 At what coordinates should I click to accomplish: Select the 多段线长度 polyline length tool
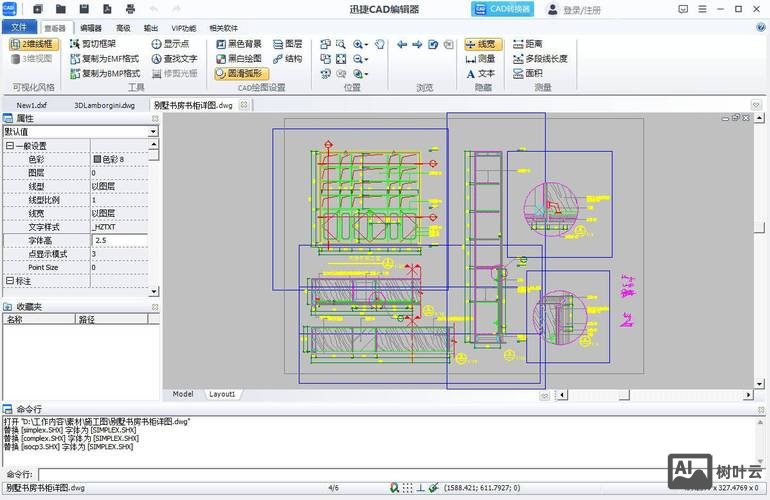click(538, 59)
